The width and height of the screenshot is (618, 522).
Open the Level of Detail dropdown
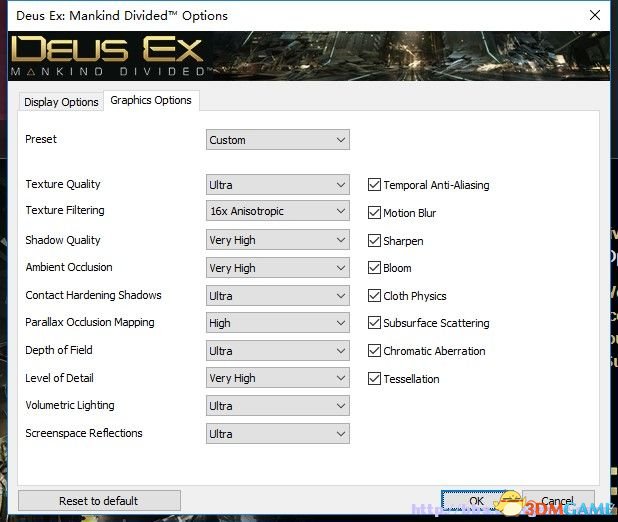click(277, 378)
